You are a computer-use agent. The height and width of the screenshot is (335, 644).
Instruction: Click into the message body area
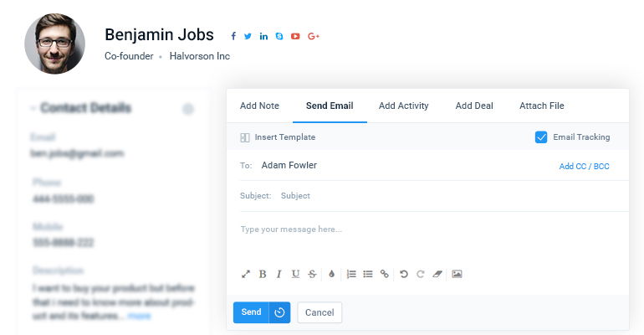[434, 240]
